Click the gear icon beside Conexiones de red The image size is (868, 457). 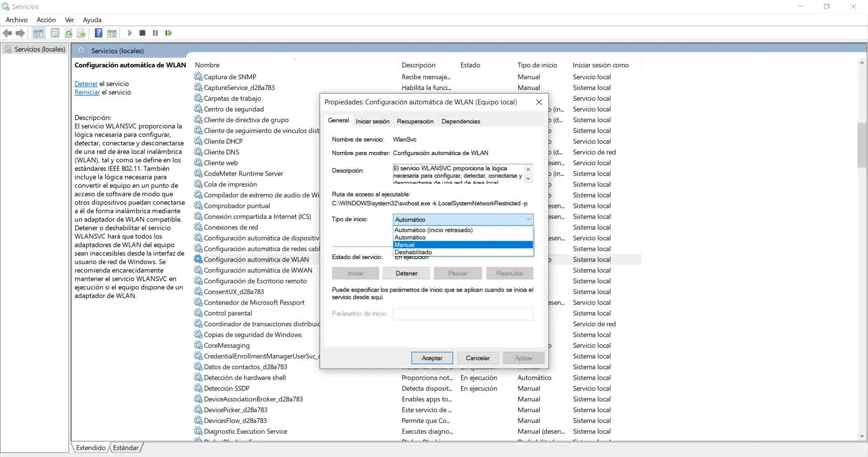[x=198, y=227]
